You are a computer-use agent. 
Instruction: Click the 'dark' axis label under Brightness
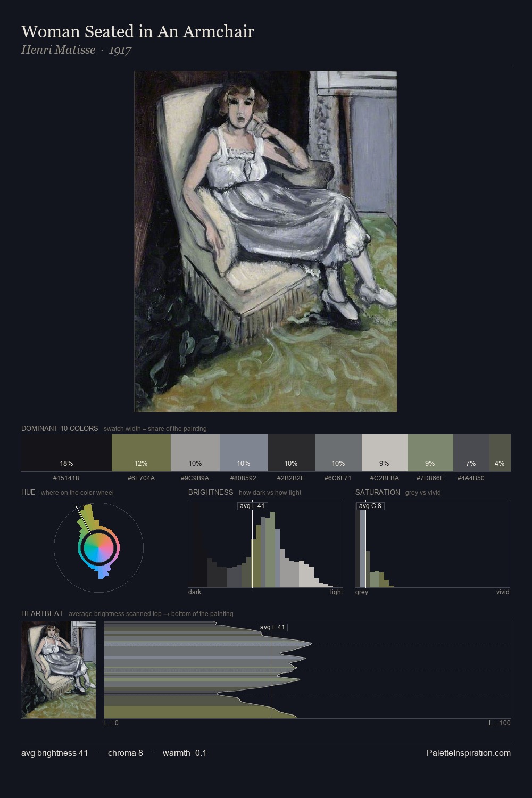coord(195,592)
